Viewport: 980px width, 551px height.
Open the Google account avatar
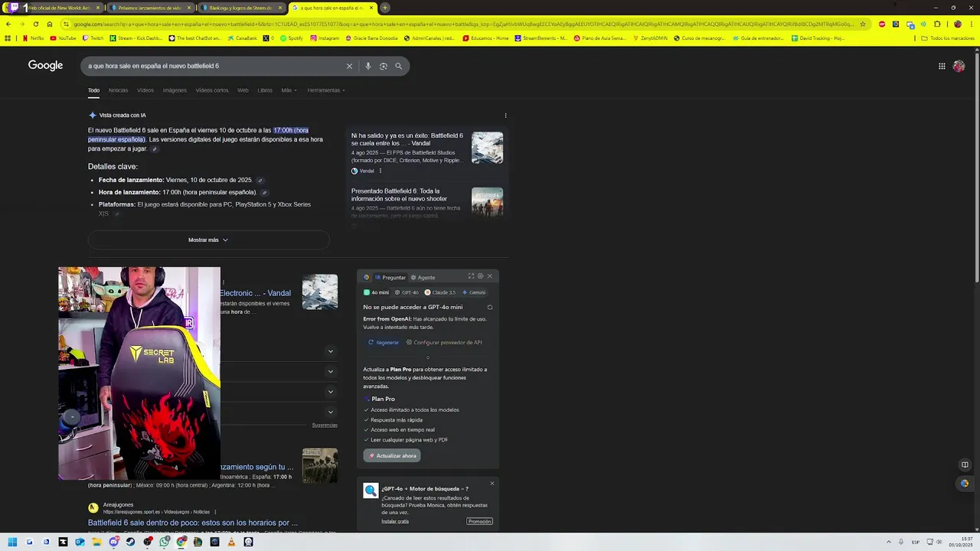[959, 66]
